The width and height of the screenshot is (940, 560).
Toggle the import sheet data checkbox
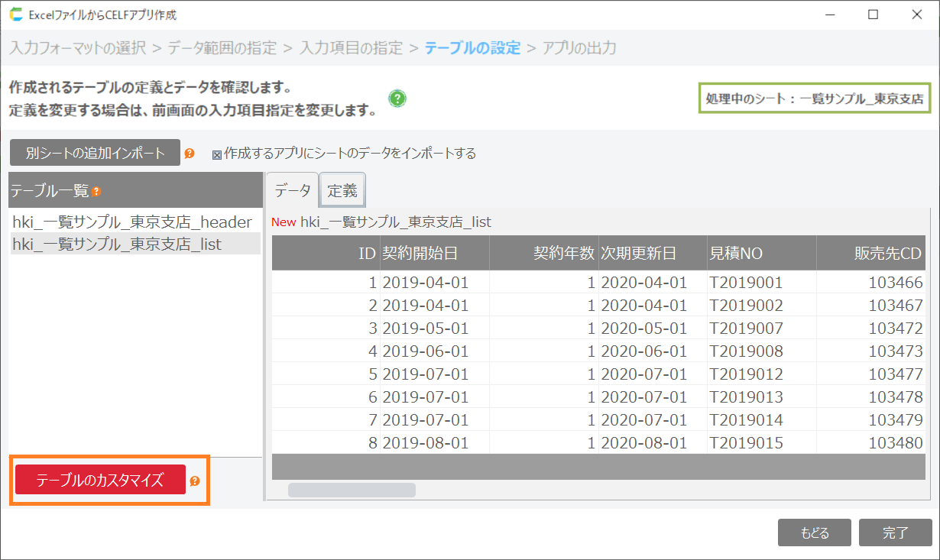click(x=216, y=154)
